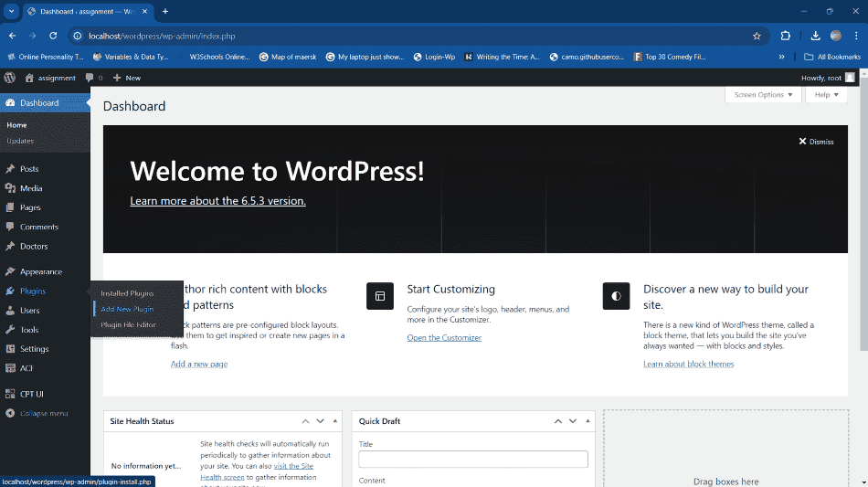Click the Quick Draft Title field
Image resolution: width=868 pixels, height=487 pixels.
(473, 460)
